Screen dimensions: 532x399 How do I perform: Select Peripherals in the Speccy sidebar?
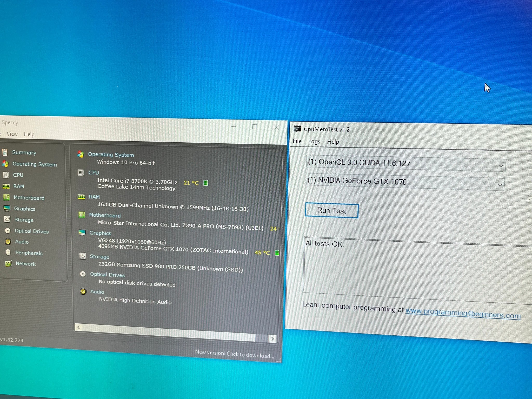(29, 253)
